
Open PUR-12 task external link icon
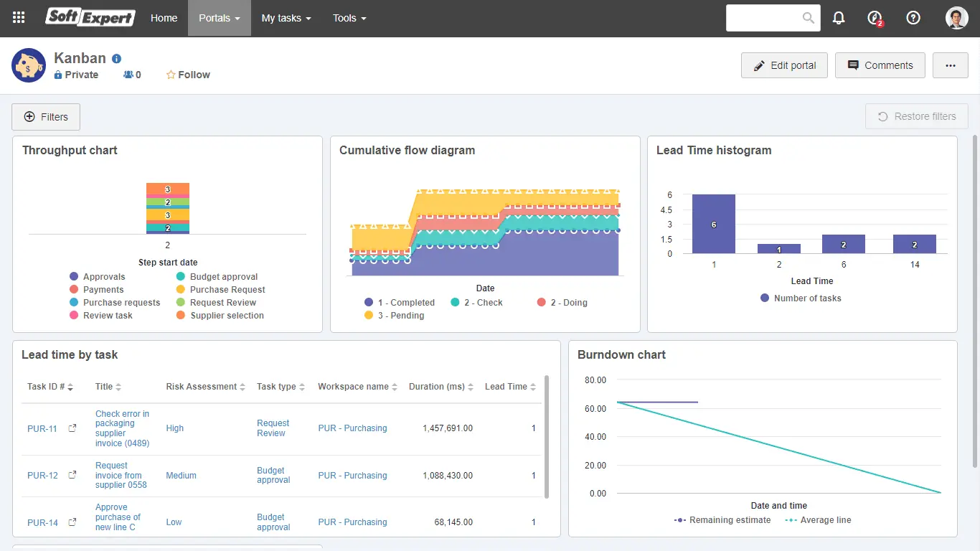[x=72, y=475]
